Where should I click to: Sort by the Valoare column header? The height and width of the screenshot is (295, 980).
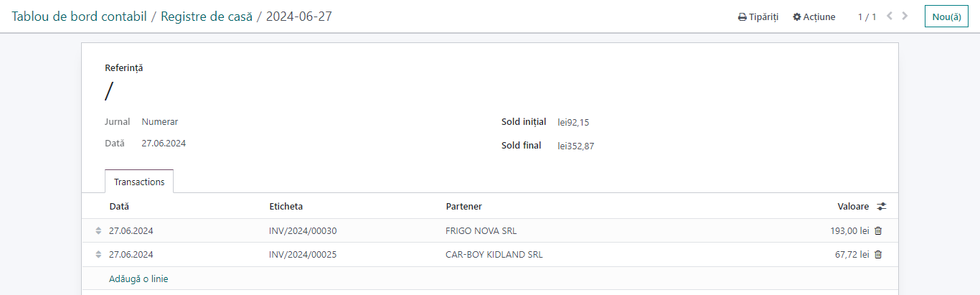point(853,206)
